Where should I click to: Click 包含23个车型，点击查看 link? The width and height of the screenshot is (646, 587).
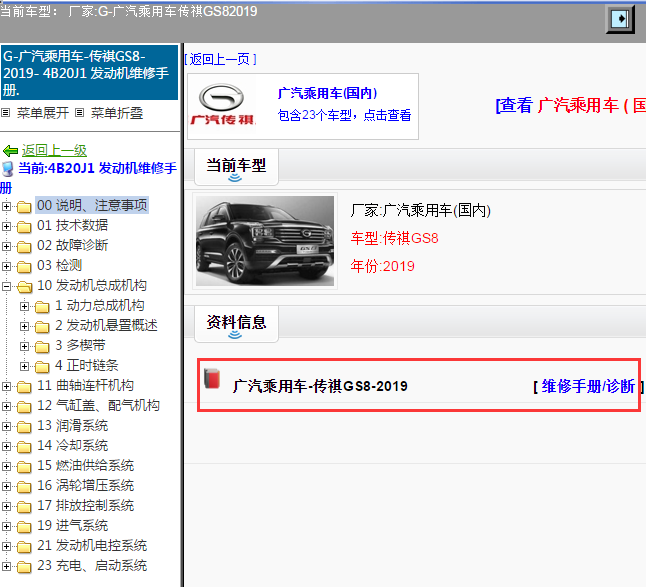[344, 115]
